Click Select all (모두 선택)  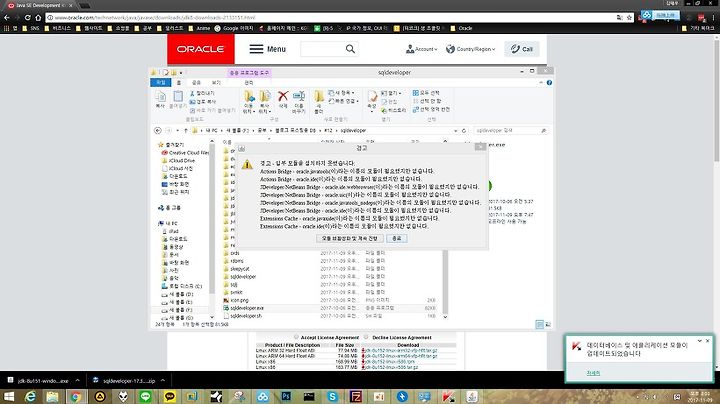(x=426, y=93)
